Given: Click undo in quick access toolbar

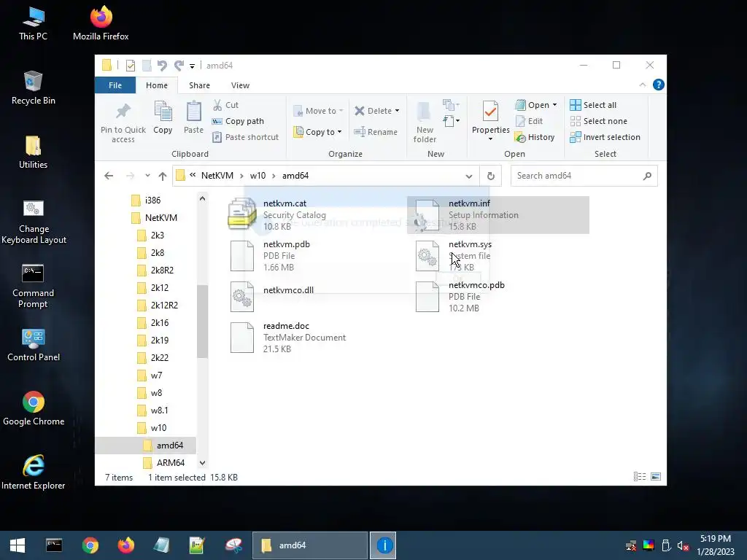Looking at the screenshot, I should [162, 65].
